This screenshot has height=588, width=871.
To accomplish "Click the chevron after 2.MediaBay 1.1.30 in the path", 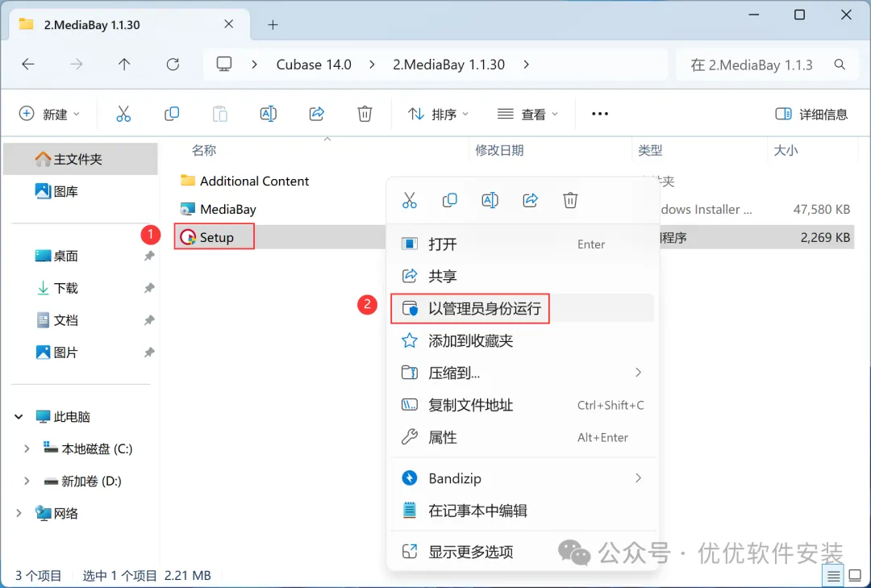I will (x=526, y=65).
